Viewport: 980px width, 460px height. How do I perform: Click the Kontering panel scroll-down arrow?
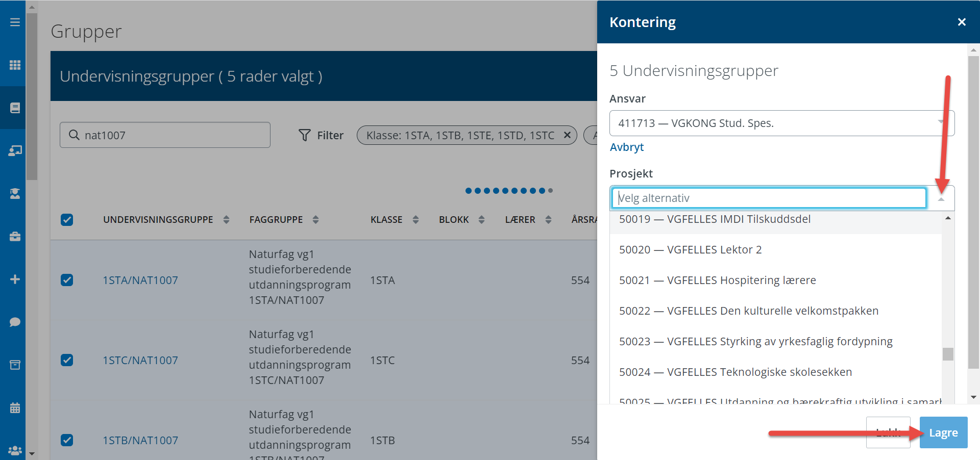tap(973, 397)
